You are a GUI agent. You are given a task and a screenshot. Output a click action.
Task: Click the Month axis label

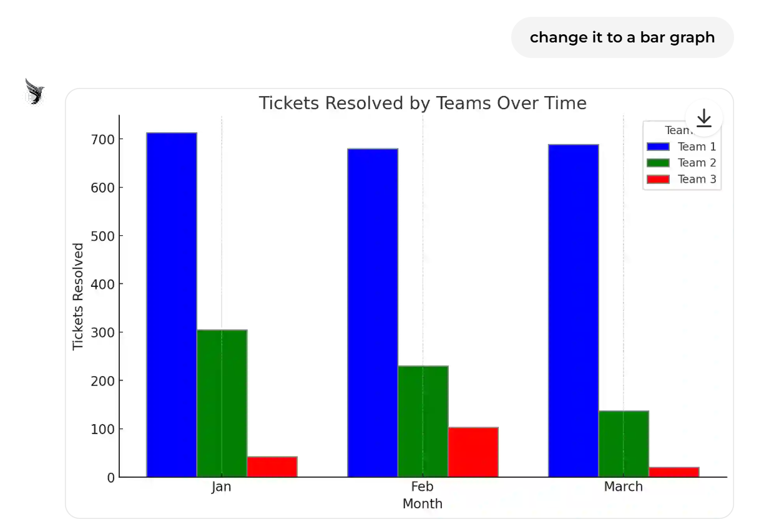pos(422,503)
